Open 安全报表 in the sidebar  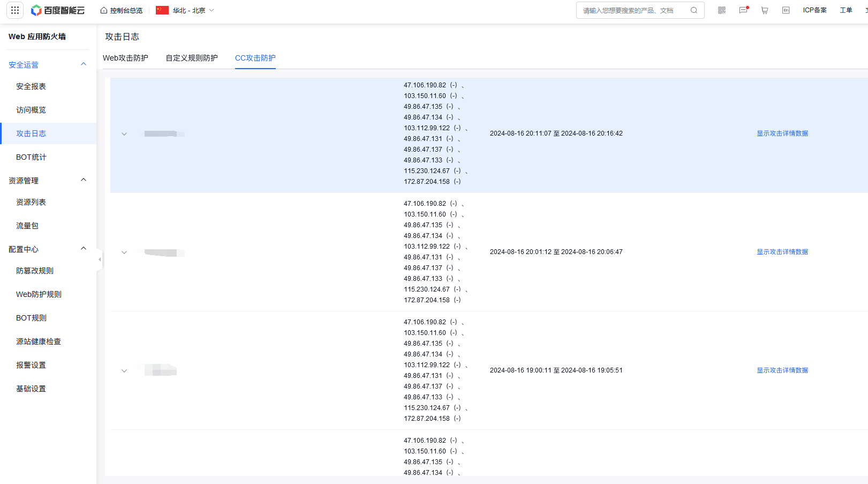[x=31, y=86]
